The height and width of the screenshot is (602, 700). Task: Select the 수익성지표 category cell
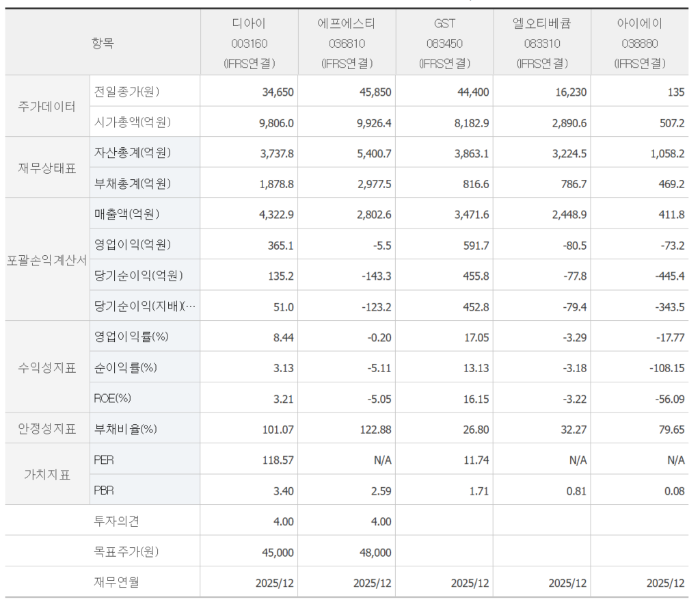(47, 367)
